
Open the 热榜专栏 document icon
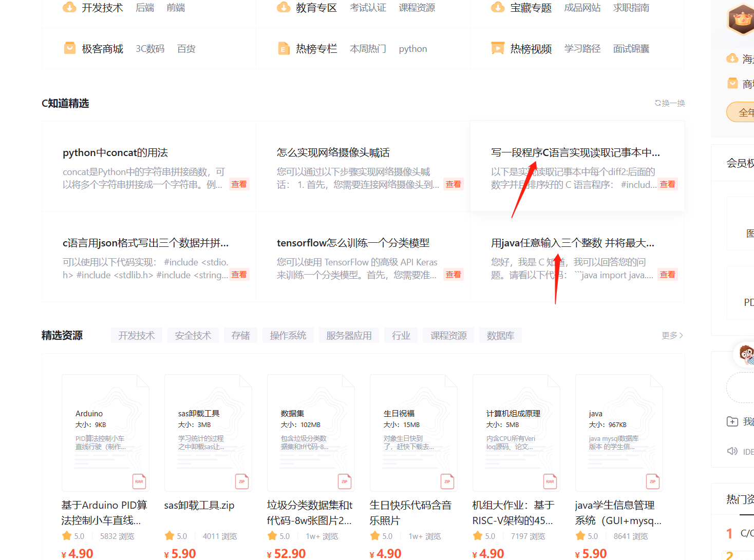tap(284, 48)
